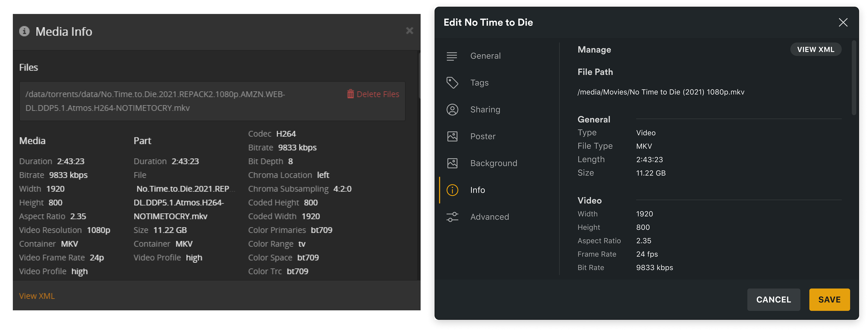Click the VIEW XML button in Edit dialog

pos(815,49)
